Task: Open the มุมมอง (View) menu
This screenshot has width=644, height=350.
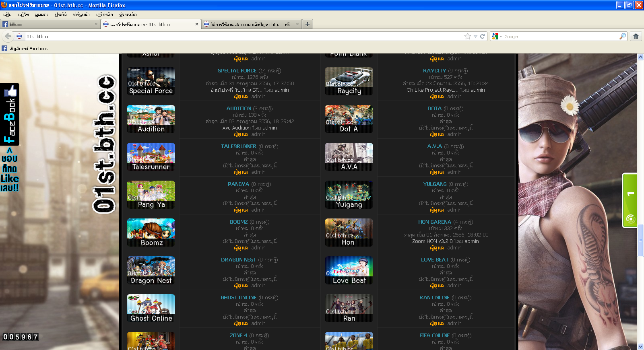Action: point(41,14)
